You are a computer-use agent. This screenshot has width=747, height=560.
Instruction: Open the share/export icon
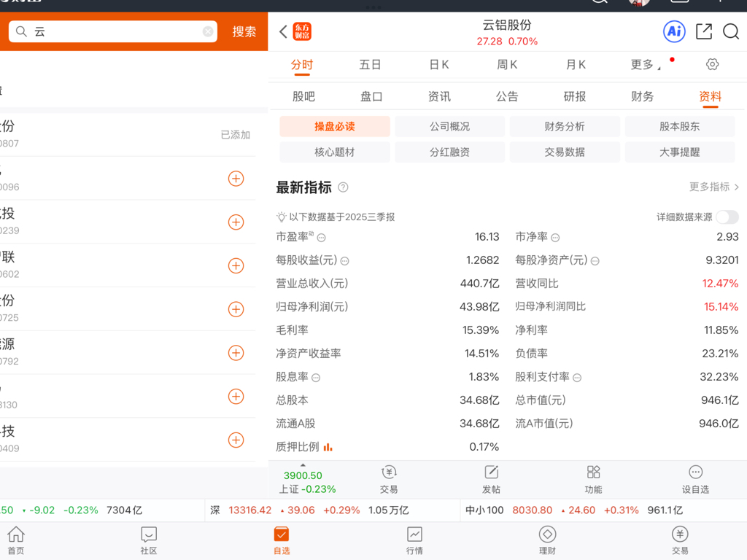coord(704,31)
